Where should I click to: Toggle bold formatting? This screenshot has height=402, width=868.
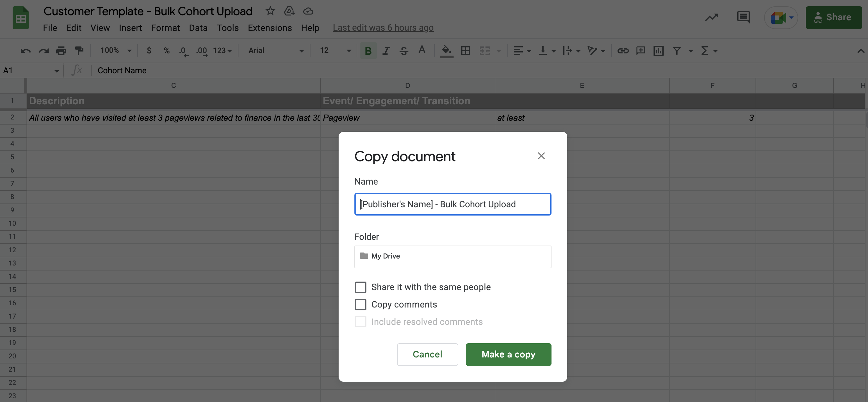tap(368, 51)
